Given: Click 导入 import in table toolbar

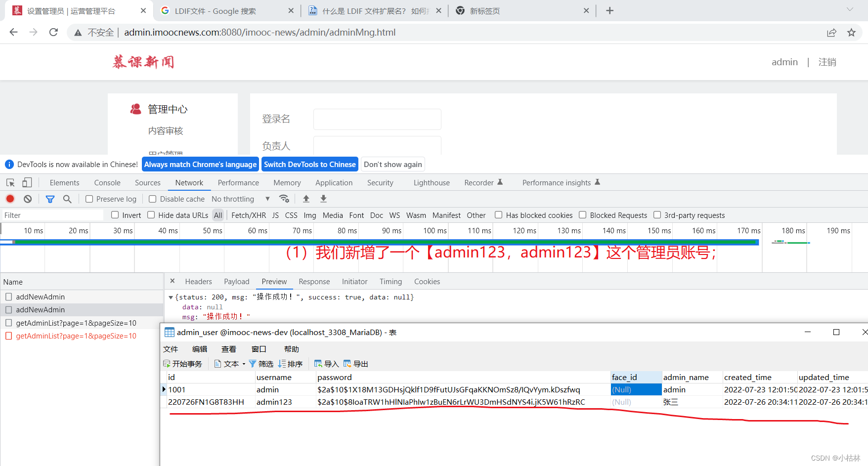Looking at the screenshot, I should point(326,364).
